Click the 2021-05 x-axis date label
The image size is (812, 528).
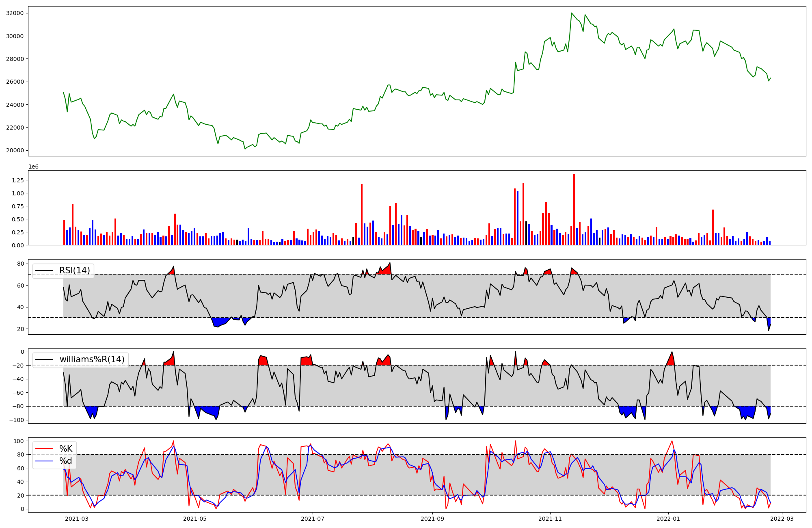(195, 519)
